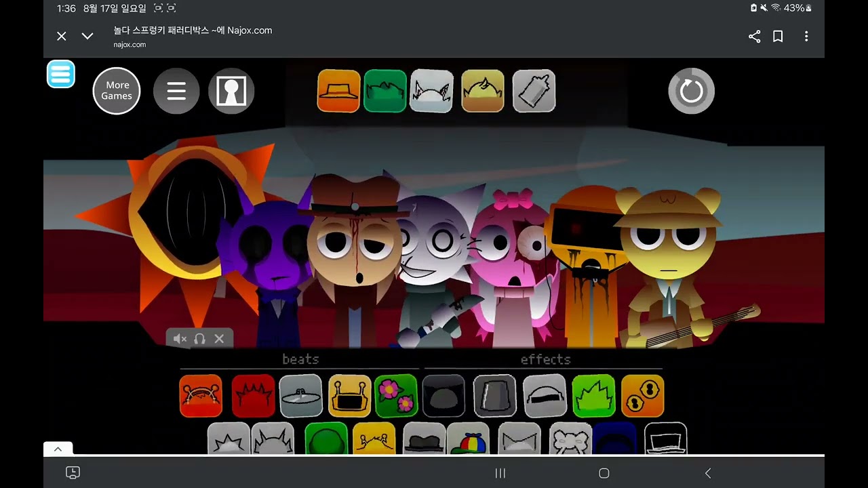The height and width of the screenshot is (488, 868).
Task: Bookmark this Najox page
Action: pyautogui.click(x=778, y=37)
